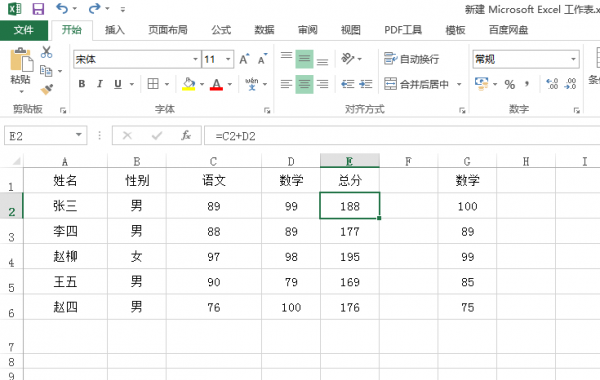Open the number format 常规 dropdown
Viewport: 600px width, 380px height.
pos(573,59)
